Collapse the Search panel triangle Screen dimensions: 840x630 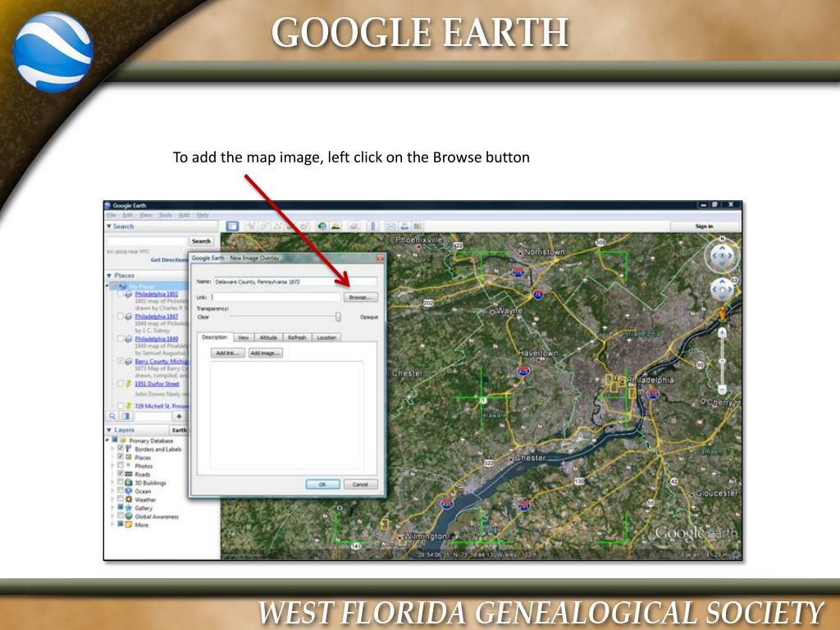pyautogui.click(x=109, y=226)
